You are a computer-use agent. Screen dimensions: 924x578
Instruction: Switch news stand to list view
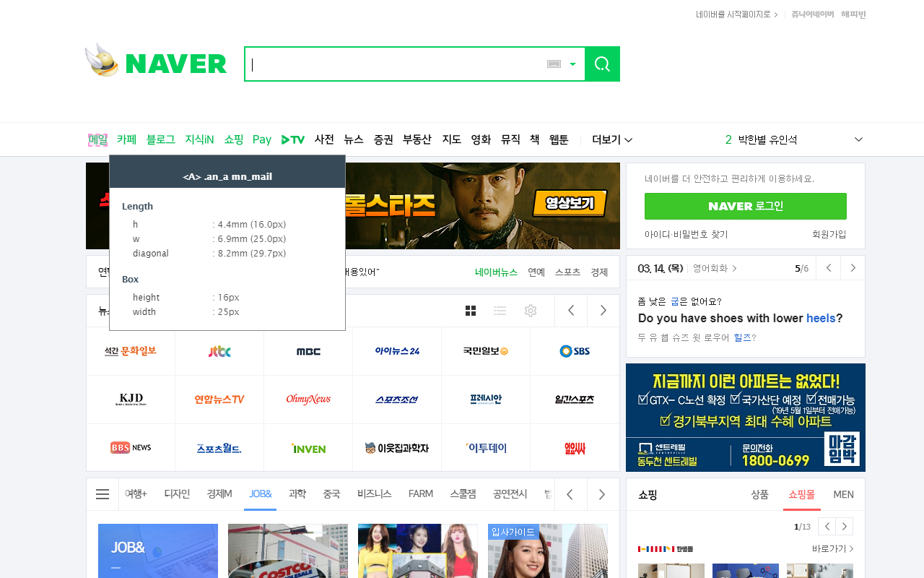tap(500, 311)
